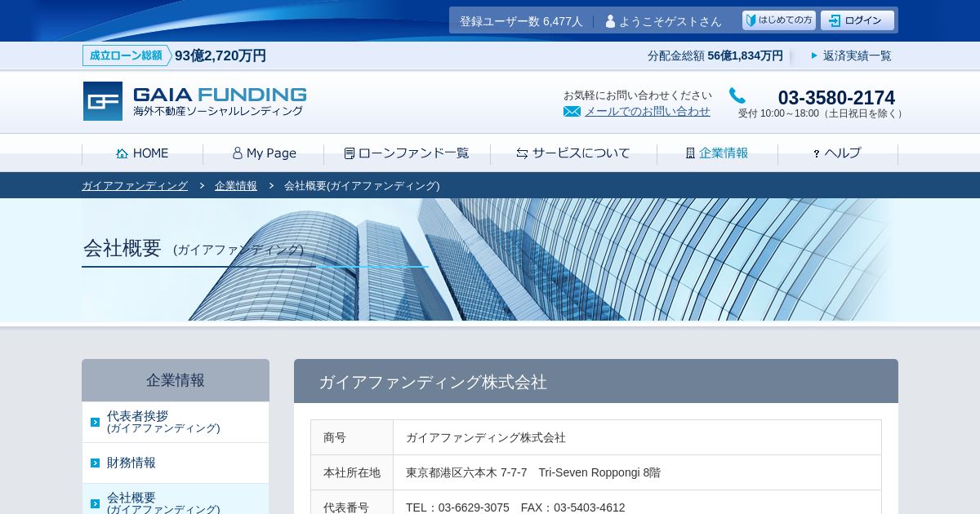Click ガイアファンディング breadcrumb link
The height and width of the screenshot is (514, 980).
pos(135,186)
